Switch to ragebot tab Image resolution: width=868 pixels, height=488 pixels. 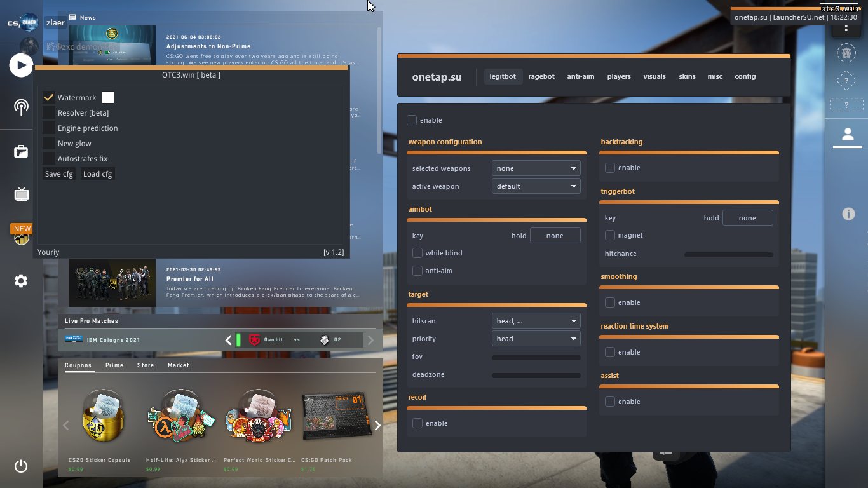click(541, 76)
